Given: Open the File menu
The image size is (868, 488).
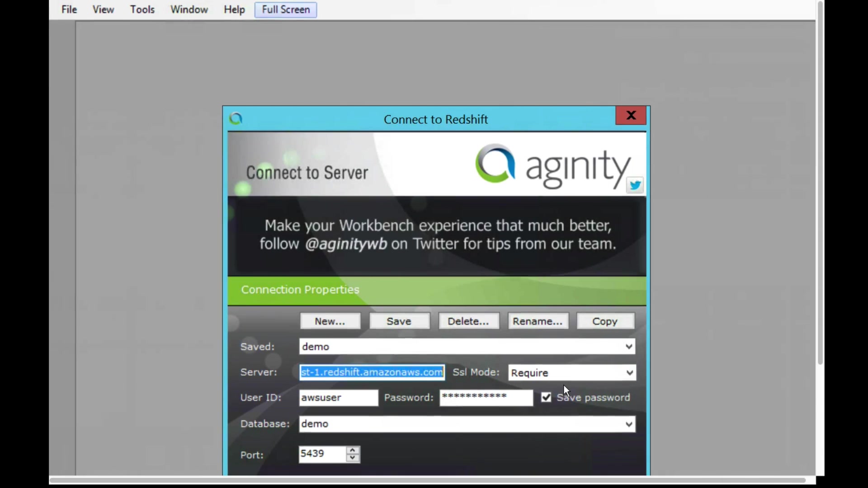Looking at the screenshot, I should coord(69,9).
